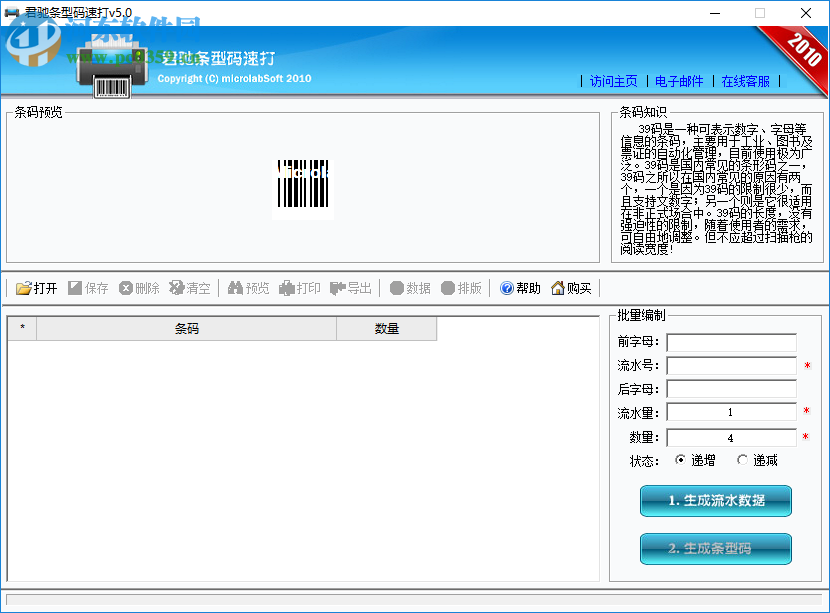Delete selected row using 删除 icon
Image resolution: width=830 pixels, height=613 pixels.
(x=141, y=289)
